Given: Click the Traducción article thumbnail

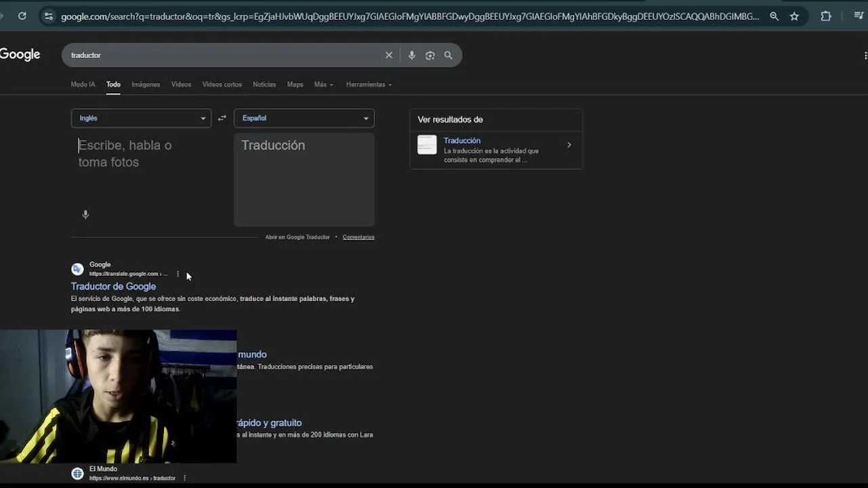Looking at the screenshot, I should (x=427, y=145).
